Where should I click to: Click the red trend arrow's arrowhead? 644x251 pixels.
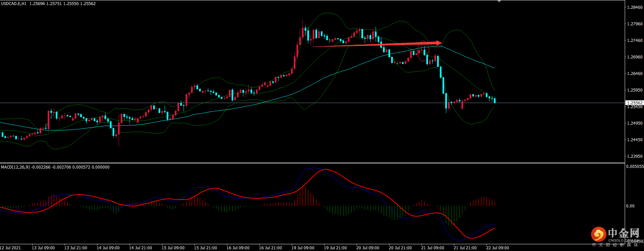coord(438,43)
